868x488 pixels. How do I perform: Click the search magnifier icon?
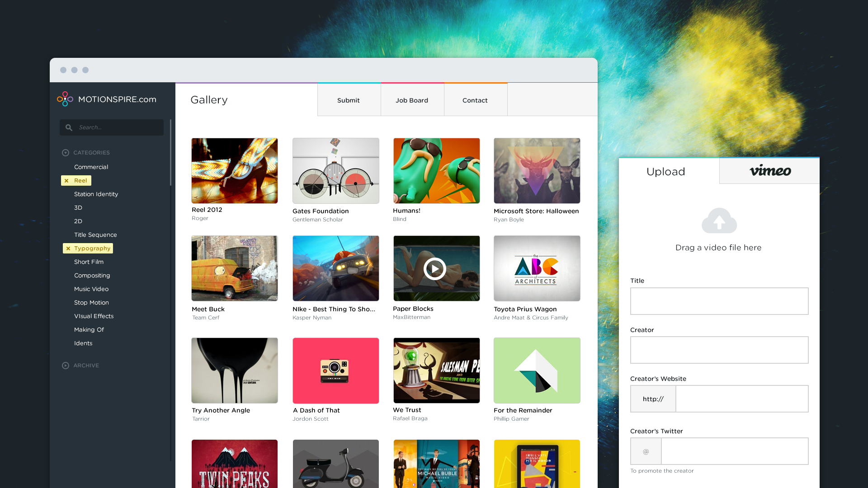[69, 127]
